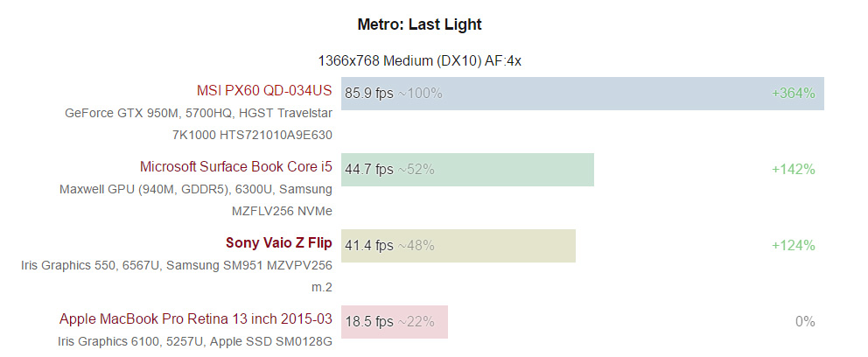Screen dimensions: 868x357
Task: Click the 18.5 fps pink bar
Action: click(394, 322)
